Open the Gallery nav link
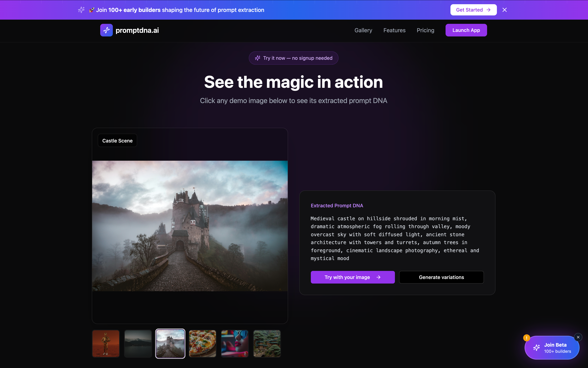Image resolution: width=588 pixels, height=368 pixels. tap(363, 30)
